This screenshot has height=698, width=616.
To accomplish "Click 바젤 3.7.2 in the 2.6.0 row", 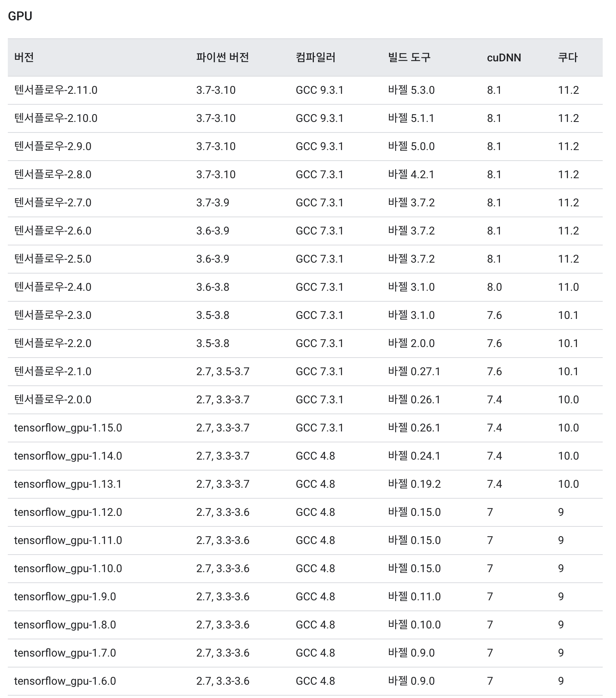I will point(411,231).
